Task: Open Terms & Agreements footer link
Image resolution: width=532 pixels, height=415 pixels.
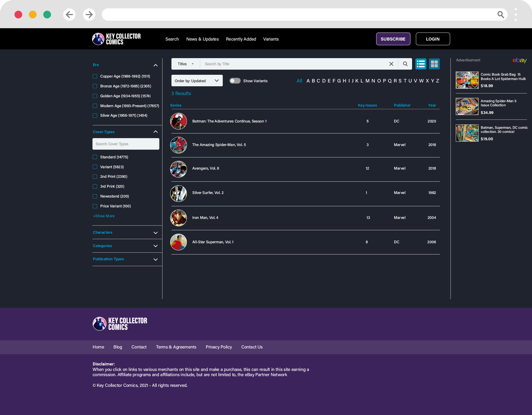Action: coord(176,347)
